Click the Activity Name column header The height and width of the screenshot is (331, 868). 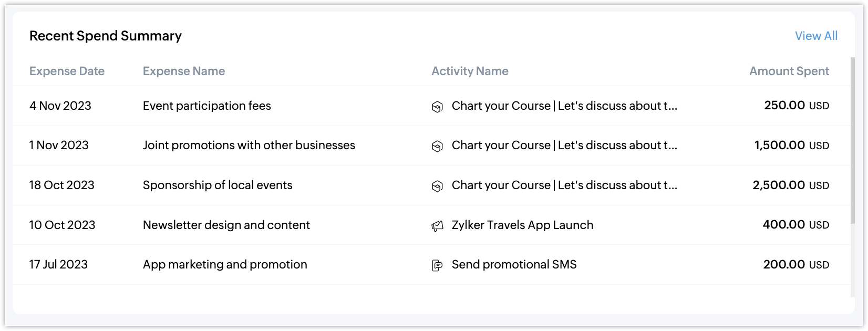470,71
